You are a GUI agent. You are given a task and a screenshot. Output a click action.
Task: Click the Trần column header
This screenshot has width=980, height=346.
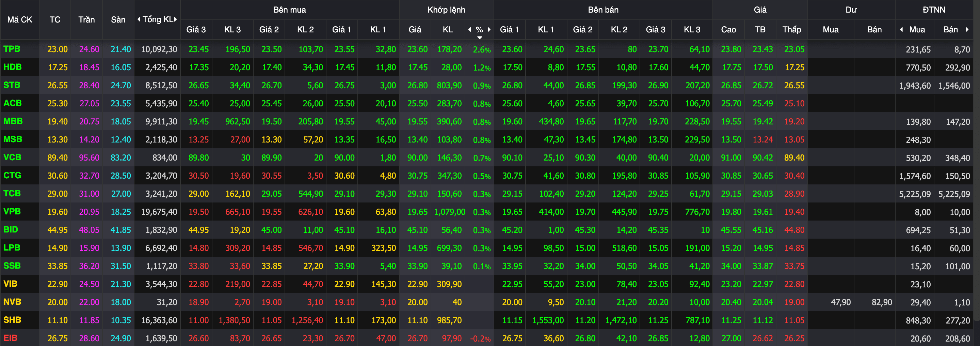(86, 19)
